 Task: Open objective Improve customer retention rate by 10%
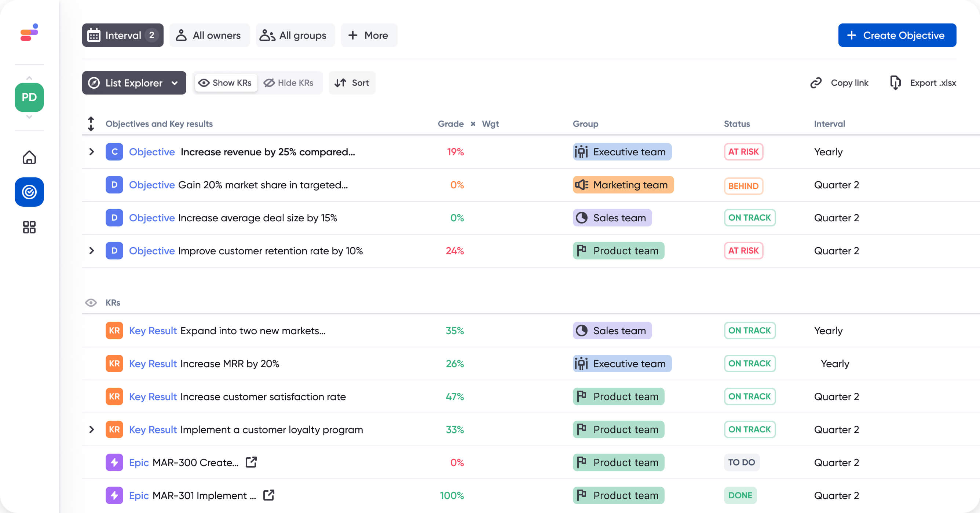pyautogui.click(x=270, y=251)
